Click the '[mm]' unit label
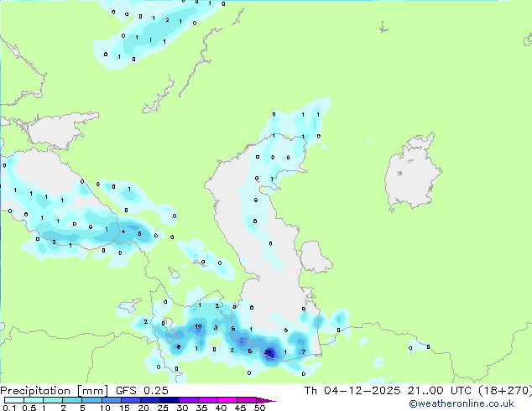Viewport: 532px width, 411px height. [93, 391]
